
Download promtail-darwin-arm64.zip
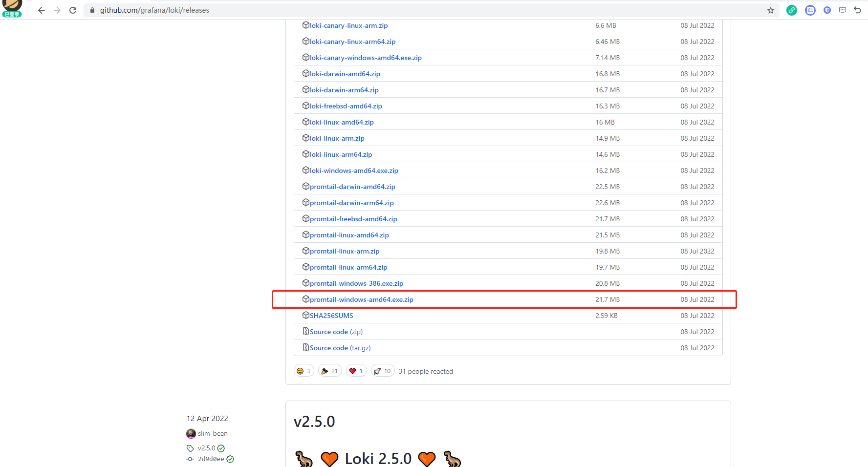pos(351,203)
